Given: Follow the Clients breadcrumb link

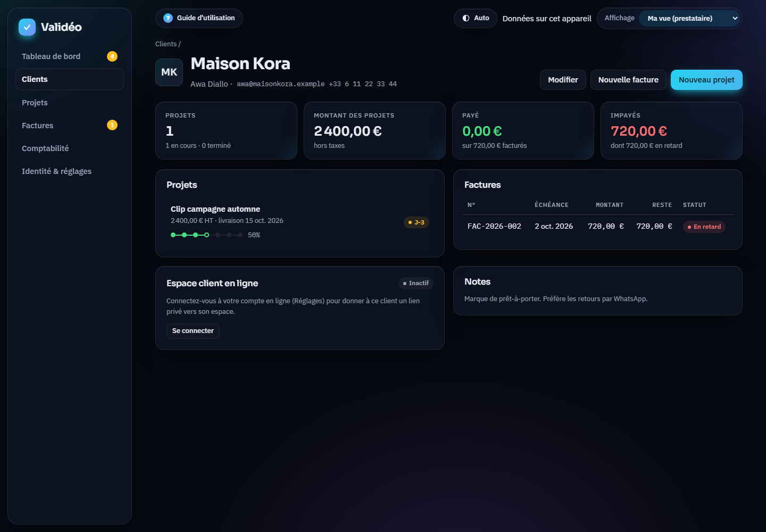Looking at the screenshot, I should (166, 44).
